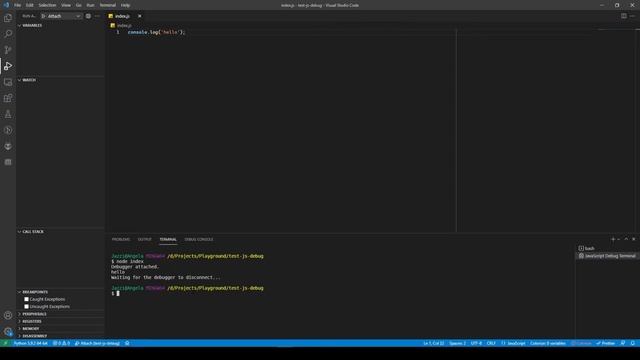Open the Accounts menu icon
Screen dimensions: 640x360
click(x=8, y=315)
